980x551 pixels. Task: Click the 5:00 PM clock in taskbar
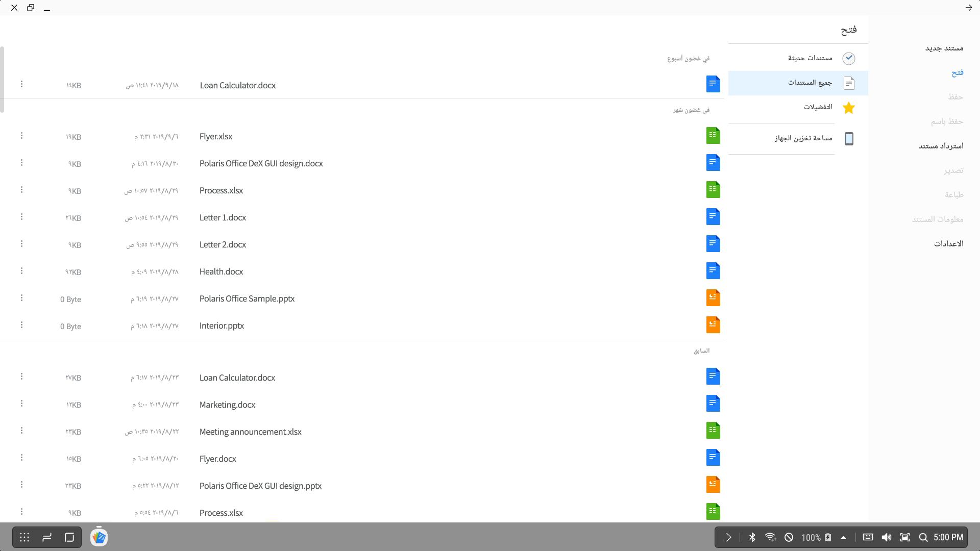coord(948,537)
